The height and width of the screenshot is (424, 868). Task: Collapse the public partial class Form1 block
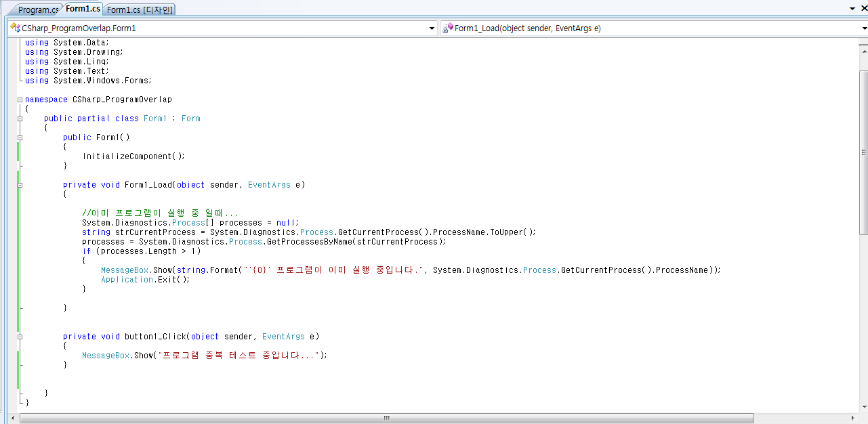click(x=20, y=119)
